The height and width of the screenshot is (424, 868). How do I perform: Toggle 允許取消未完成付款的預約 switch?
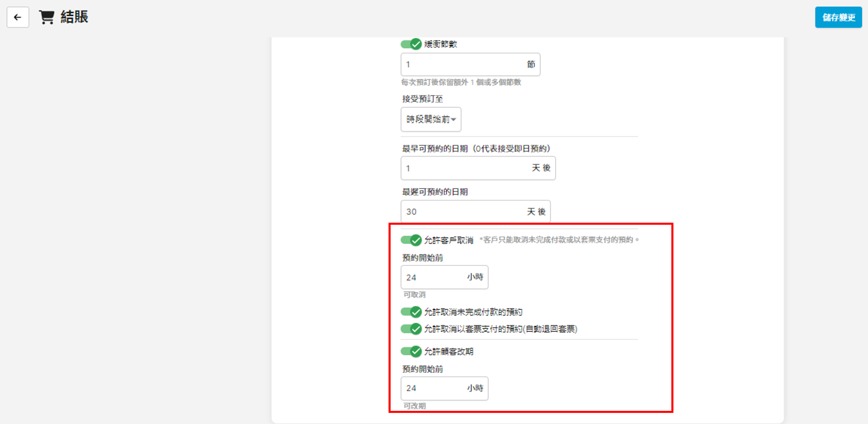[411, 312]
